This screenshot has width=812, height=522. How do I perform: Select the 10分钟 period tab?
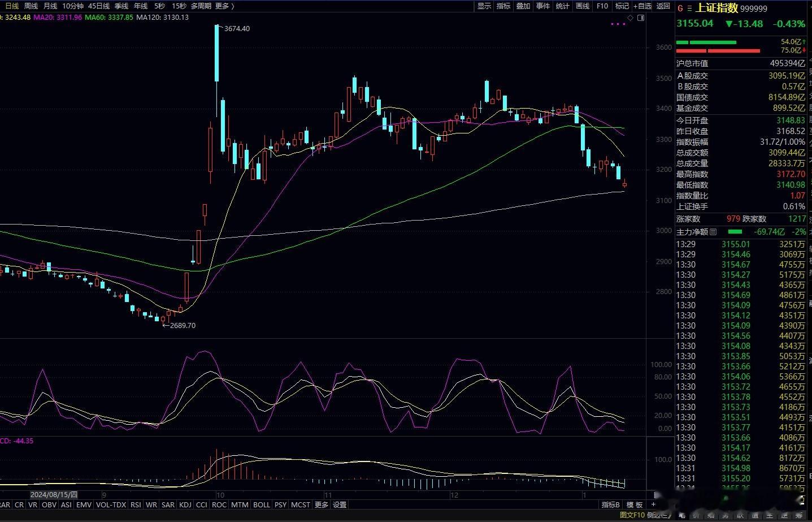click(73, 6)
